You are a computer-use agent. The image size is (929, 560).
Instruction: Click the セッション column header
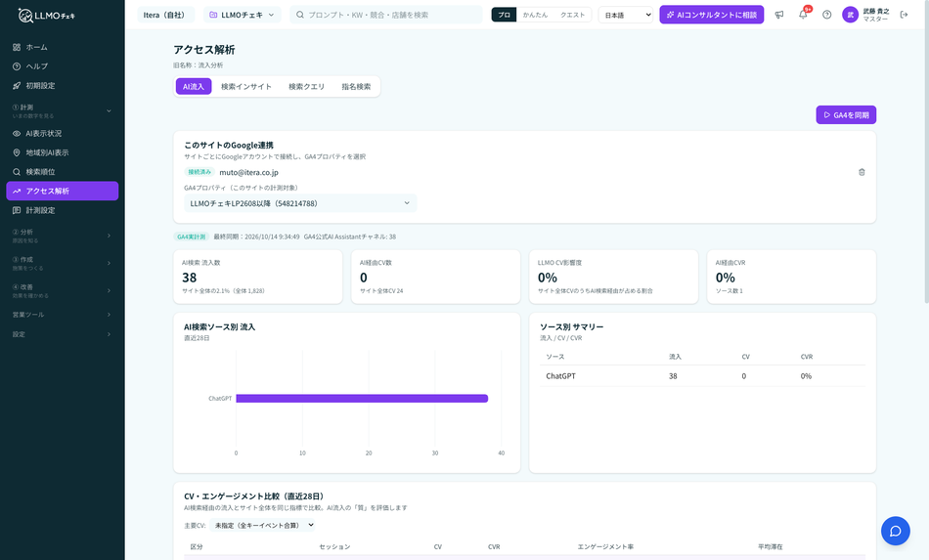pyautogui.click(x=334, y=547)
